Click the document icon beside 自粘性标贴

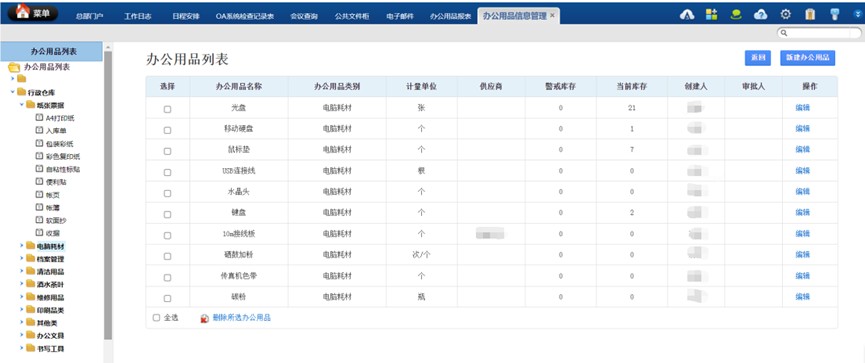tap(39, 169)
